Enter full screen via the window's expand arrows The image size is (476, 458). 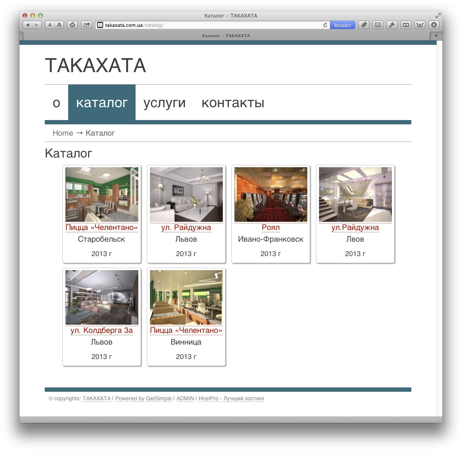[438, 16]
